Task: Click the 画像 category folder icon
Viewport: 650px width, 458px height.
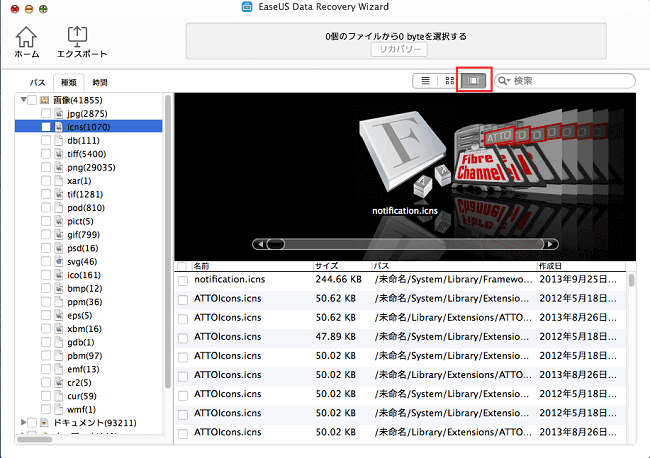Action: point(44,100)
